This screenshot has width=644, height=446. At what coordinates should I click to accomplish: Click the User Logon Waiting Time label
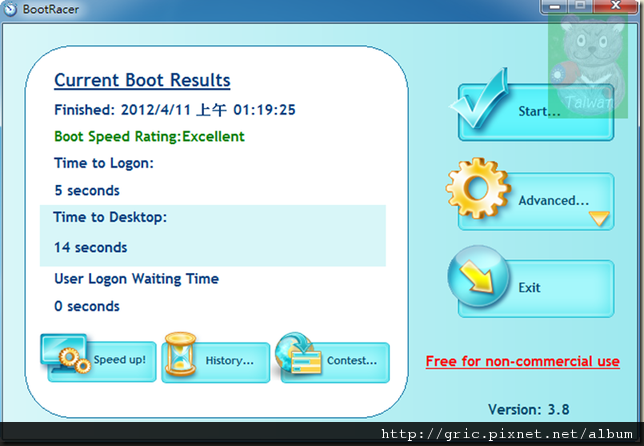tap(136, 279)
